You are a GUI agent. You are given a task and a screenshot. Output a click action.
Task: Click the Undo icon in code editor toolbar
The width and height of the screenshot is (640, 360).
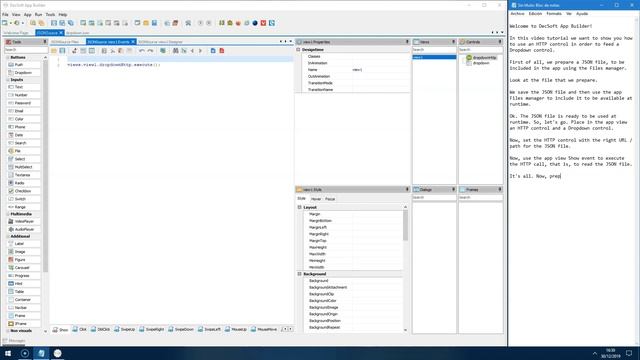point(142,51)
